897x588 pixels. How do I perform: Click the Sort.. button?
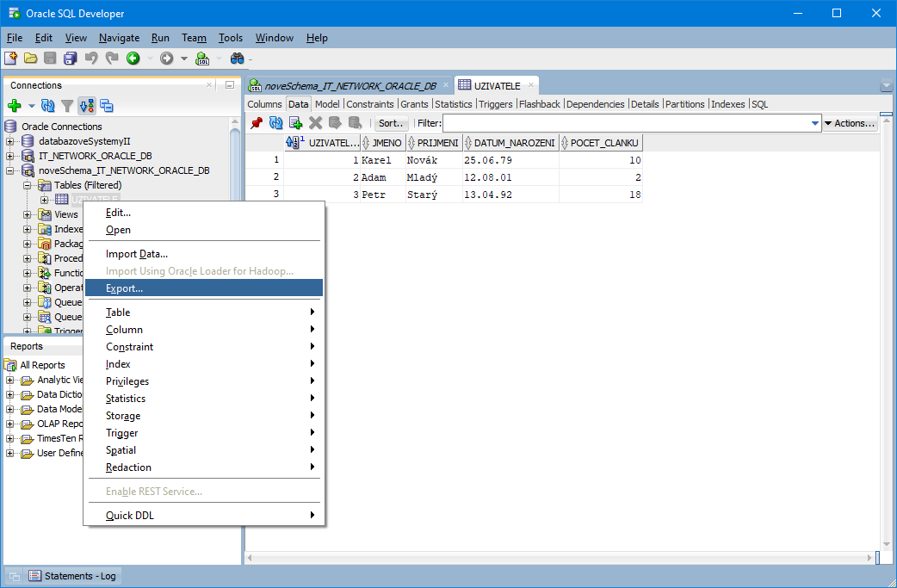[391, 123]
